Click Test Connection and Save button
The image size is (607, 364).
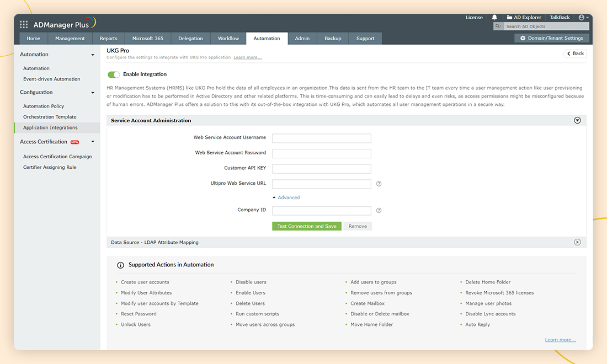(x=306, y=226)
